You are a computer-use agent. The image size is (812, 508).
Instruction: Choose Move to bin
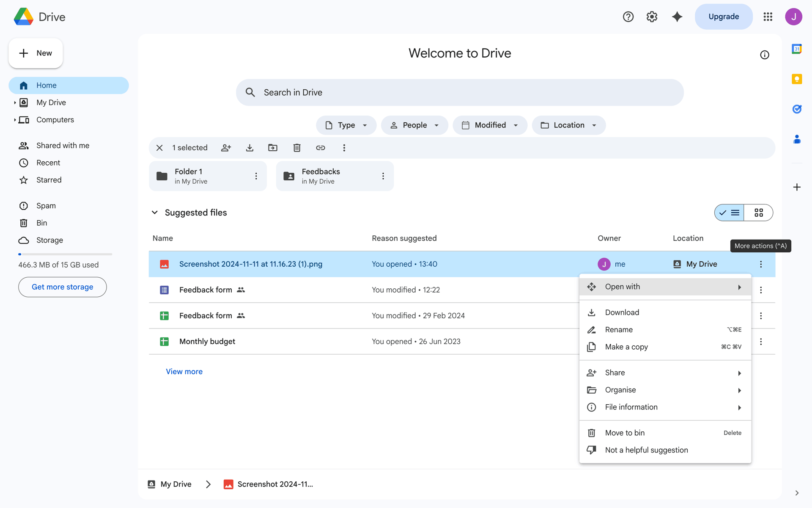(x=665, y=433)
